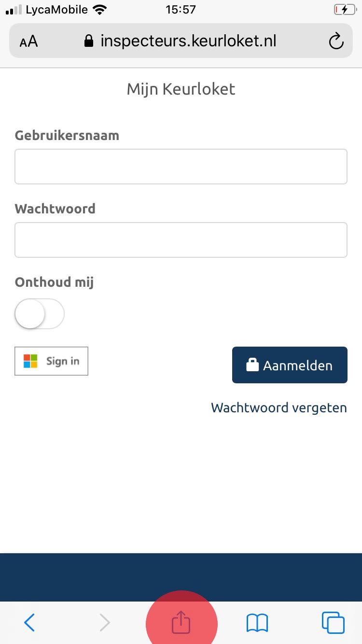Focus the Gebruikersnaam input field

point(181,167)
